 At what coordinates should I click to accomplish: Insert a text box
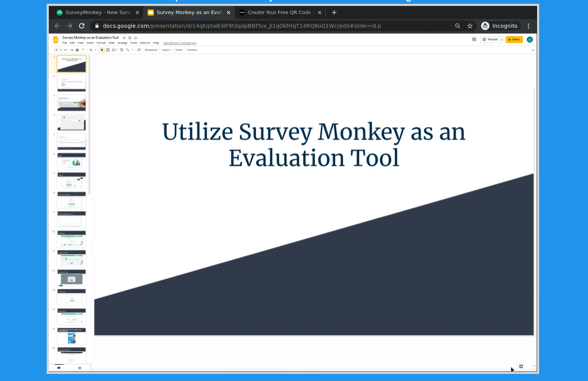pyautogui.click(x=107, y=50)
